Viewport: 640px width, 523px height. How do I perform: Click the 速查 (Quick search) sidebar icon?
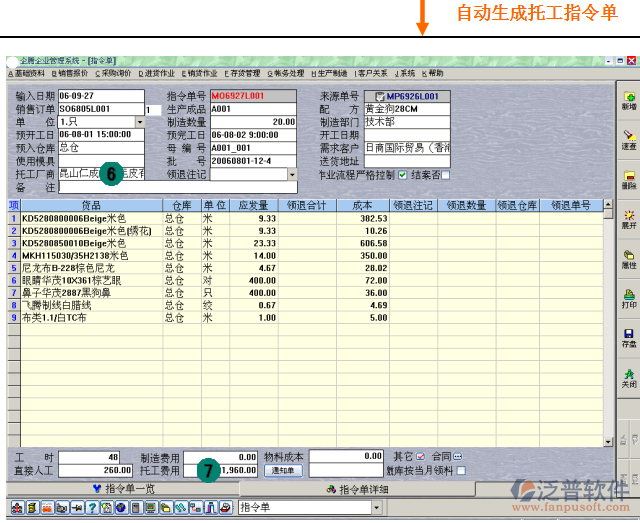pos(628,140)
